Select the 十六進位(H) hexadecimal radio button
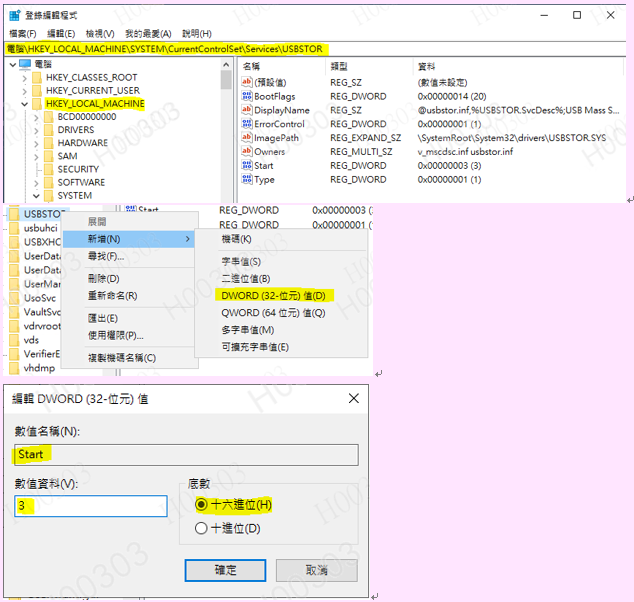Screen dimensions: 634x602 tap(201, 505)
